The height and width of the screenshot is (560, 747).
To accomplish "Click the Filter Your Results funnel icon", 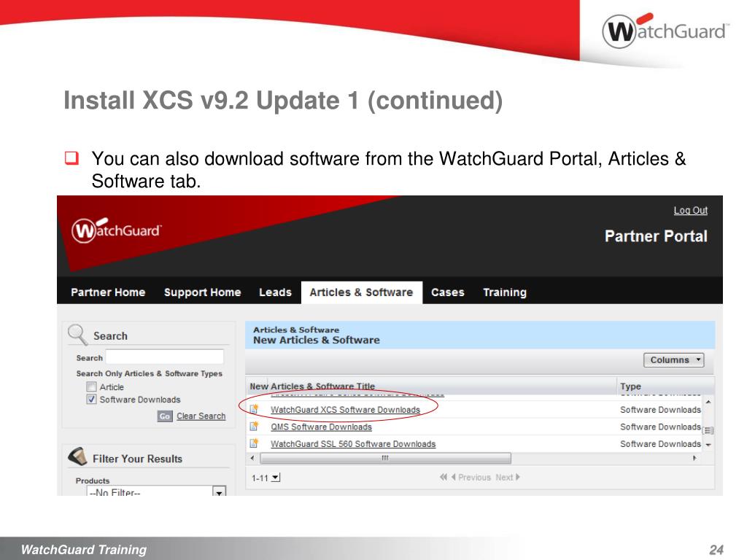I will [x=77, y=456].
